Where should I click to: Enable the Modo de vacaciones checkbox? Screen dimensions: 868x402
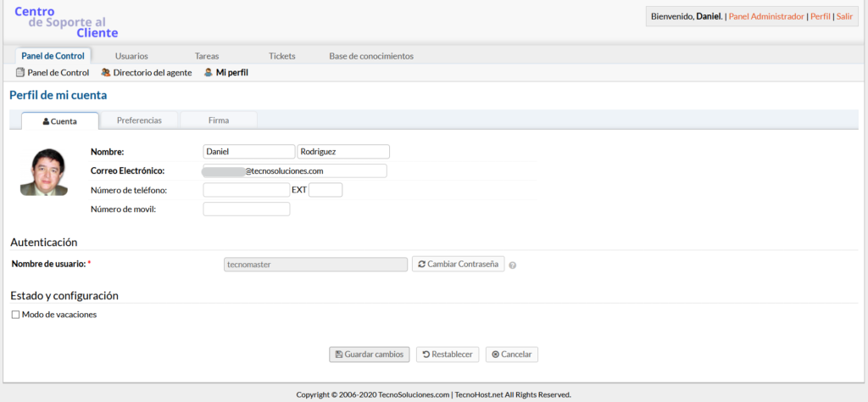(16, 315)
